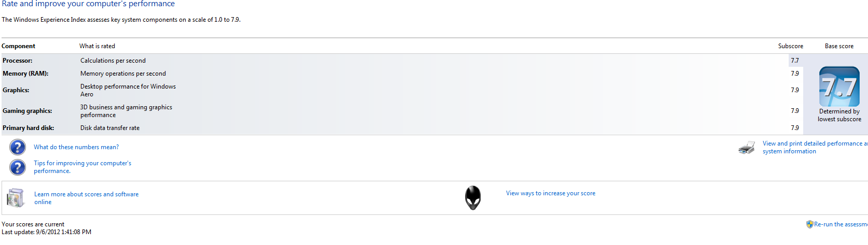This screenshot has height=245, width=868.
Task: Click the Subscore column header
Action: click(791, 46)
